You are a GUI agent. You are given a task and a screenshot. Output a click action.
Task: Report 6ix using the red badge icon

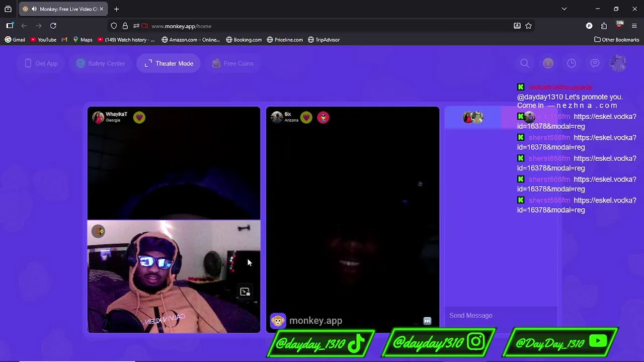pyautogui.click(x=323, y=117)
